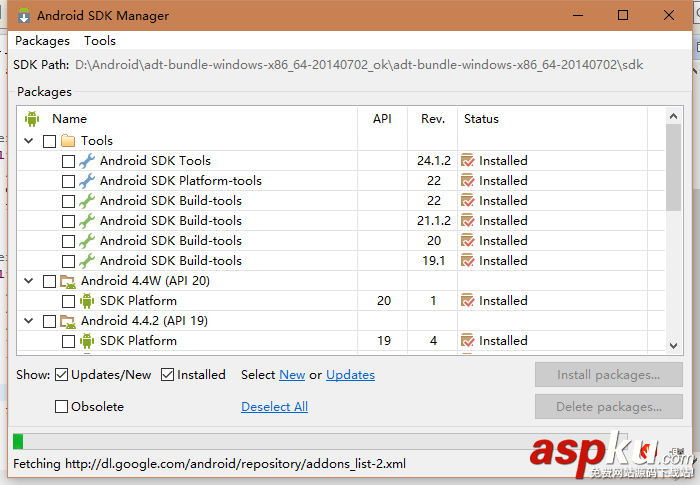Open the Packages menu

pos(42,41)
